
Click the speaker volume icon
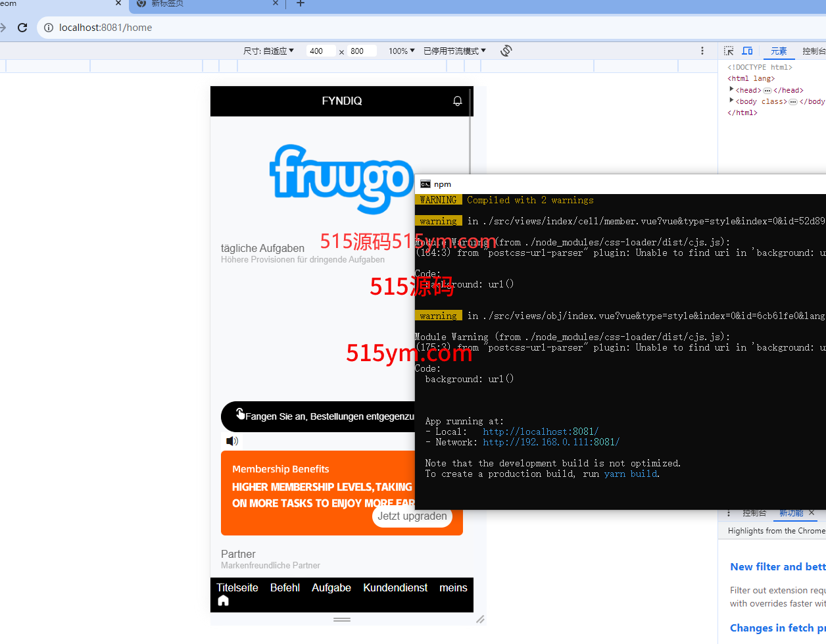click(x=231, y=441)
